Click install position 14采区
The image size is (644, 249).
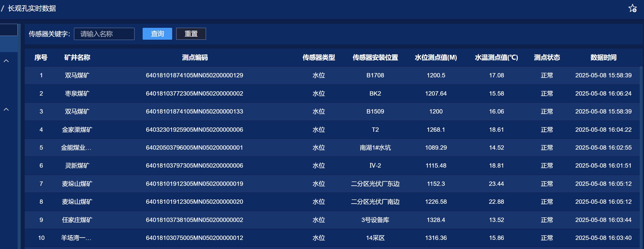[x=375, y=238]
